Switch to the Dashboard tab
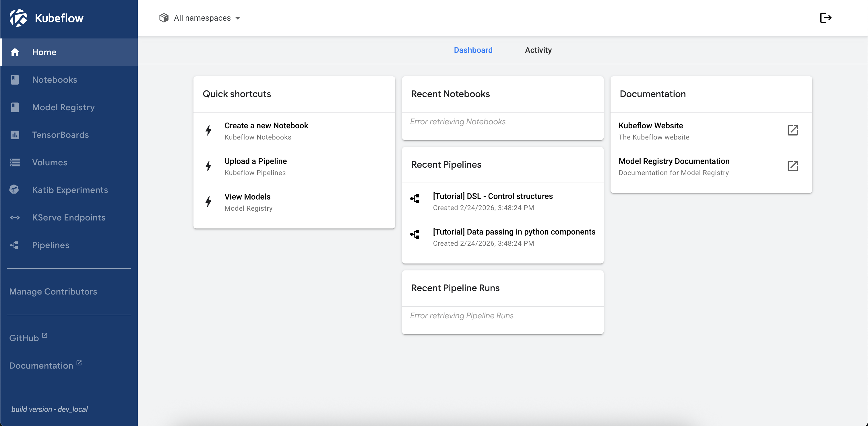Image resolution: width=868 pixels, height=426 pixels. pos(473,50)
